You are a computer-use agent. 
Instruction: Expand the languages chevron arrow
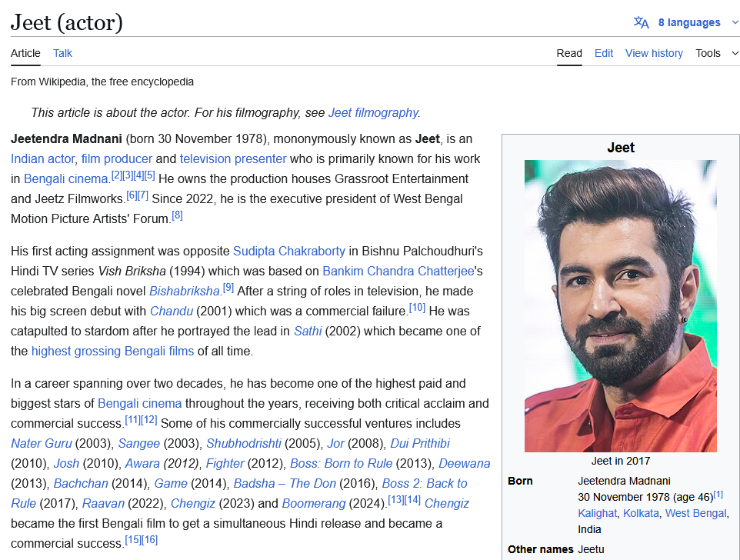(x=735, y=22)
